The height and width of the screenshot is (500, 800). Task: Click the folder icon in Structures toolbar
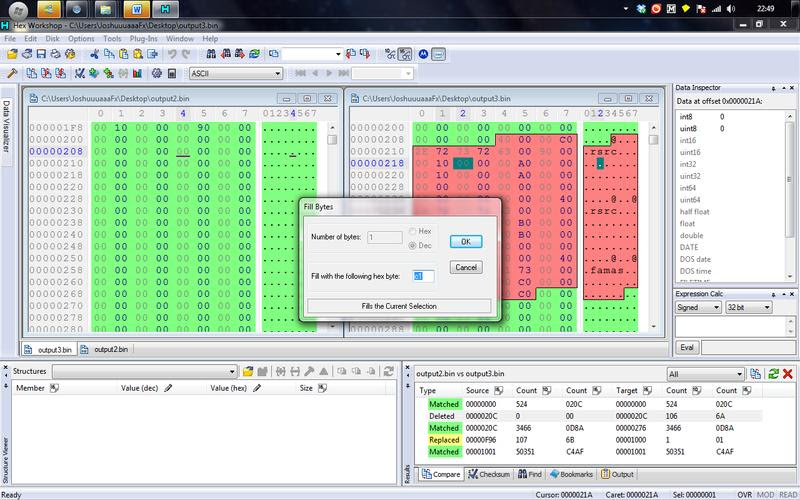point(248,371)
